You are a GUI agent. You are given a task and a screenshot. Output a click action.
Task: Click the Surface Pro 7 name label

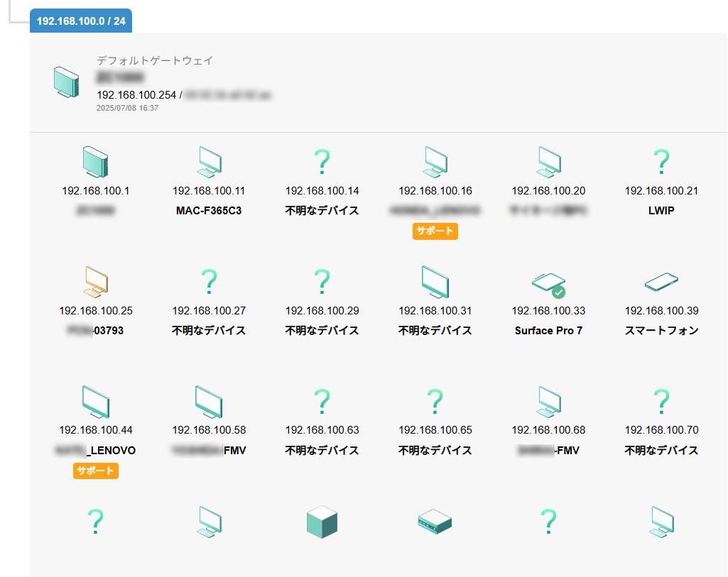click(548, 330)
